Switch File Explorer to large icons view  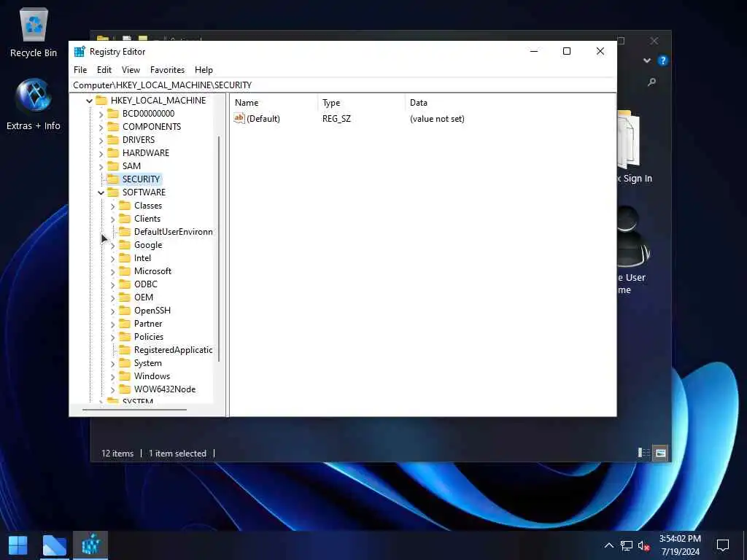660,453
